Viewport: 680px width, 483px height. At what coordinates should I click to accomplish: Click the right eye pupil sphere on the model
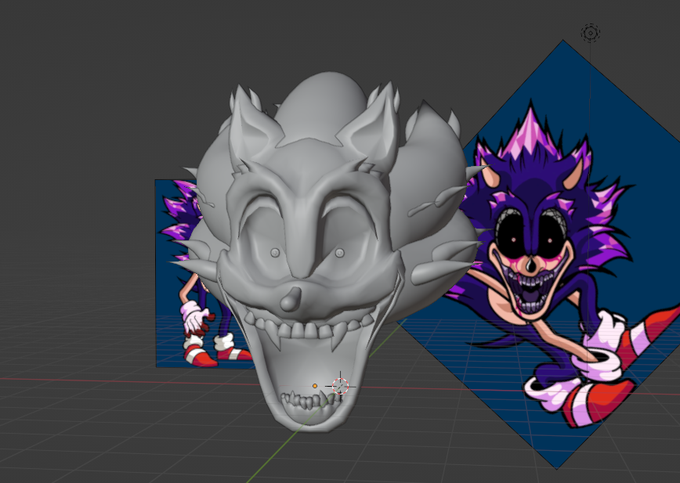[340, 252]
